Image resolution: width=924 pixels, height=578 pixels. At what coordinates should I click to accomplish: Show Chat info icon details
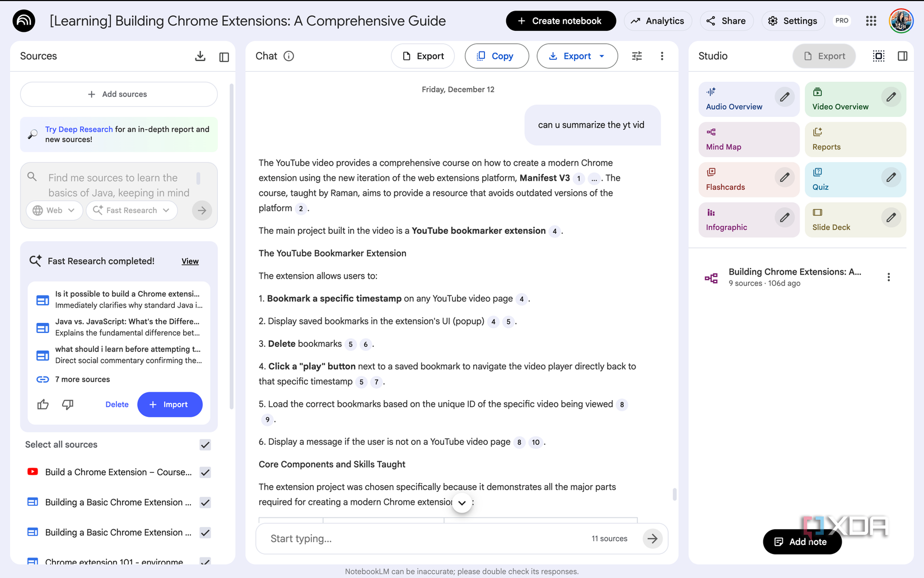pyautogui.click(x=289, y=56)
